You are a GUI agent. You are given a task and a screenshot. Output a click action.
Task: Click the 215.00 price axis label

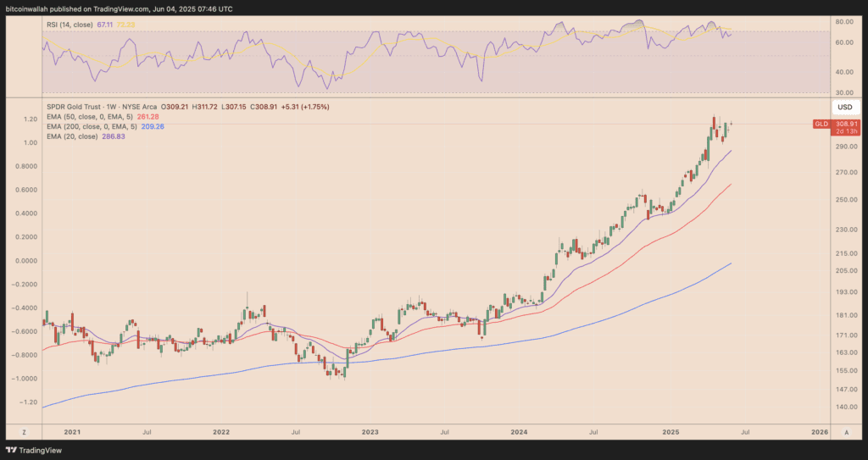point(847,253)
